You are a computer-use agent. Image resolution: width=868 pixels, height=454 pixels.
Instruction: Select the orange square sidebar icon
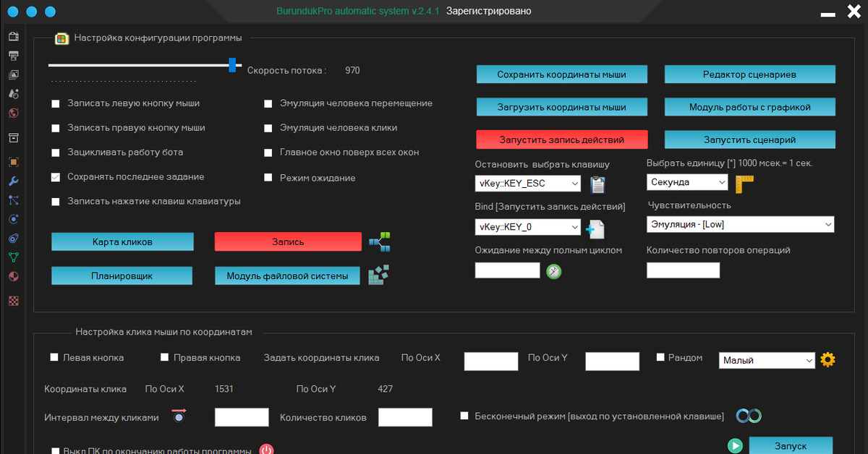13,162
